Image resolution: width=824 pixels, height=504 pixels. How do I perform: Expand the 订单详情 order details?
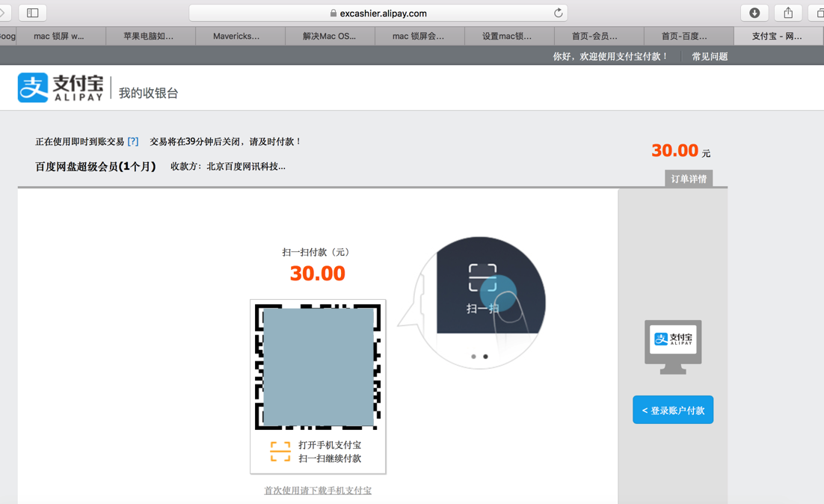pyautogui.click(x=689, y=179)
